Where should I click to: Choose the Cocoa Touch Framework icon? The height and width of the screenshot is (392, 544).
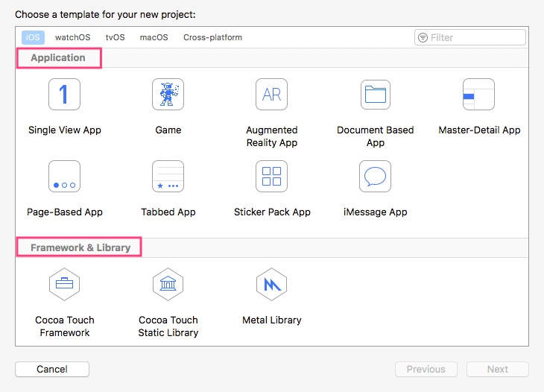65,284
